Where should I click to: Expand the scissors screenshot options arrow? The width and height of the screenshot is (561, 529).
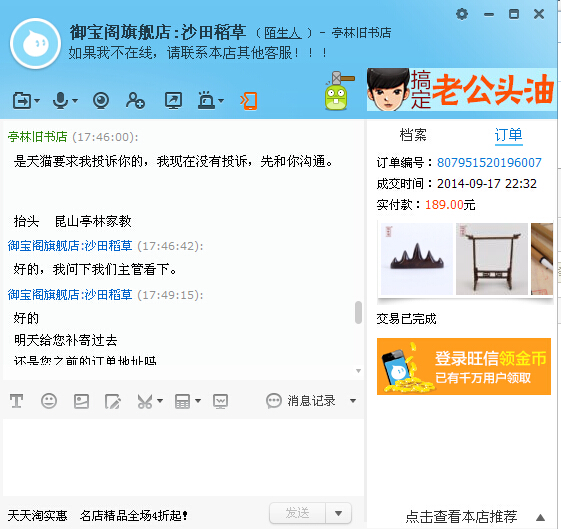point(160,401)
